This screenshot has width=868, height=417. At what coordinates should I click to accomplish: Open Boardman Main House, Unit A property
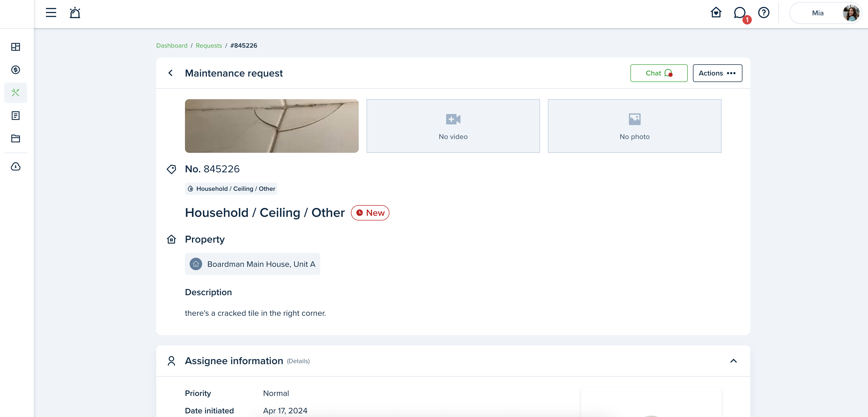[x=252, y=264]
